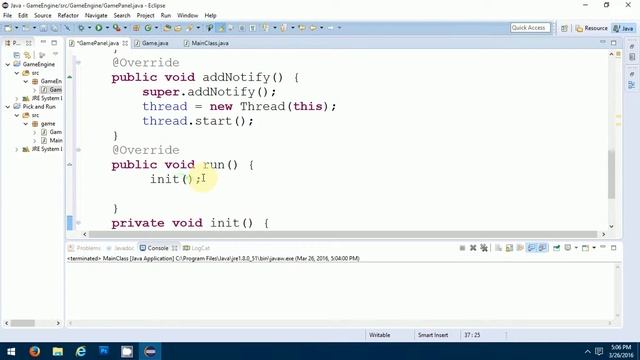Expand the Main file node
Image resolution: width=640 pixels, height=360 pixels.
tap(35, 140)
